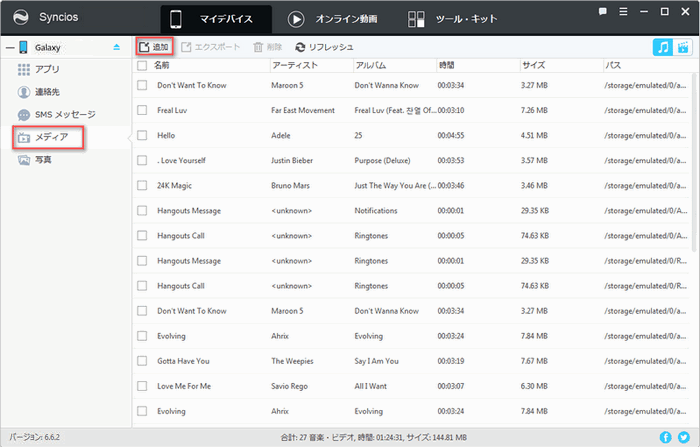Screen dimensions: 700x447
Task: Switch to video view icon
Action: point(683,47)
